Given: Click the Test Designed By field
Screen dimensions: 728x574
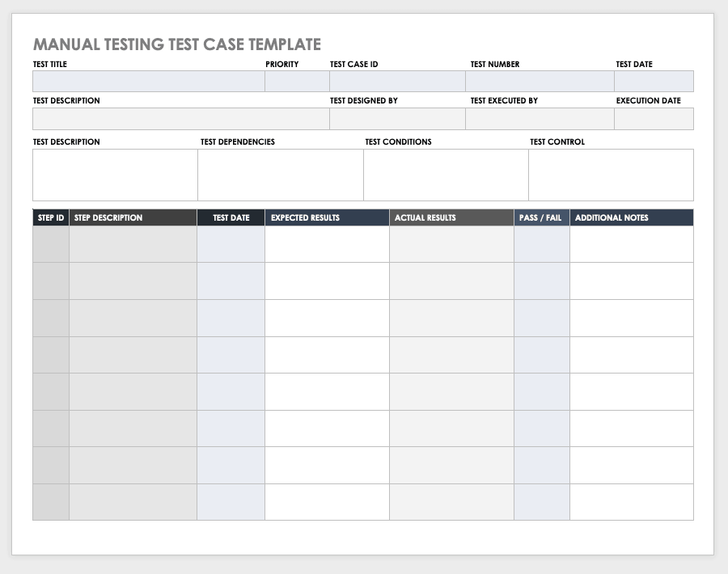Looking at the screenshot, I should coord(397,119).
